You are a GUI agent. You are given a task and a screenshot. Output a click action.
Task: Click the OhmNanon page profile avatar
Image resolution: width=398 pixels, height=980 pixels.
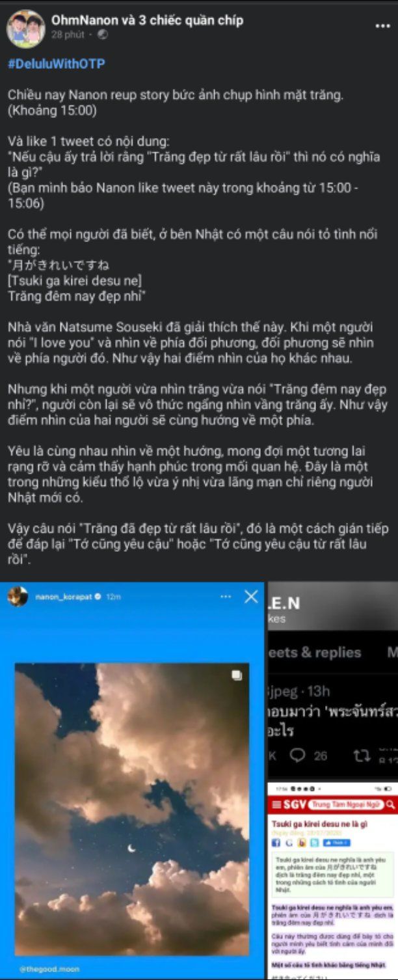(x=25, y=29)
